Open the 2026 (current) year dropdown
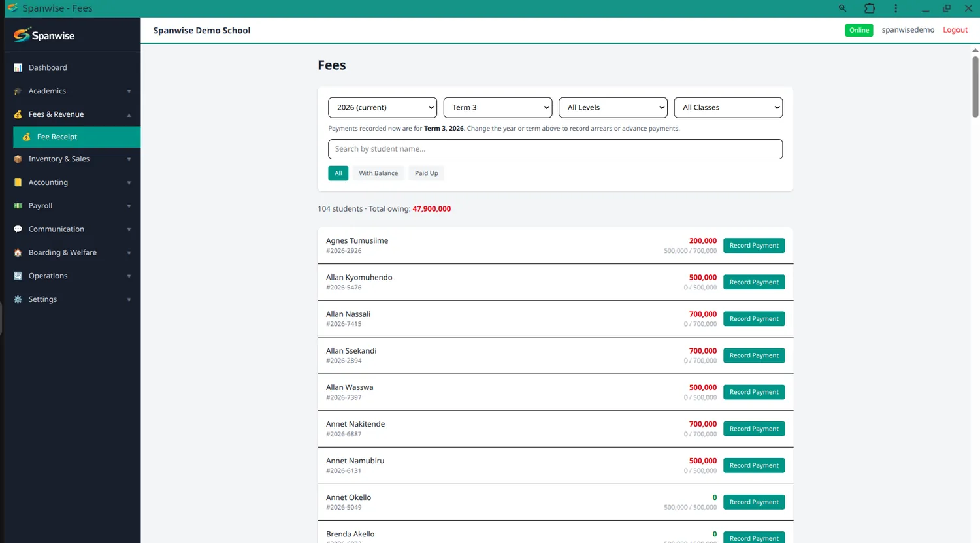 (x=382, y=108)
